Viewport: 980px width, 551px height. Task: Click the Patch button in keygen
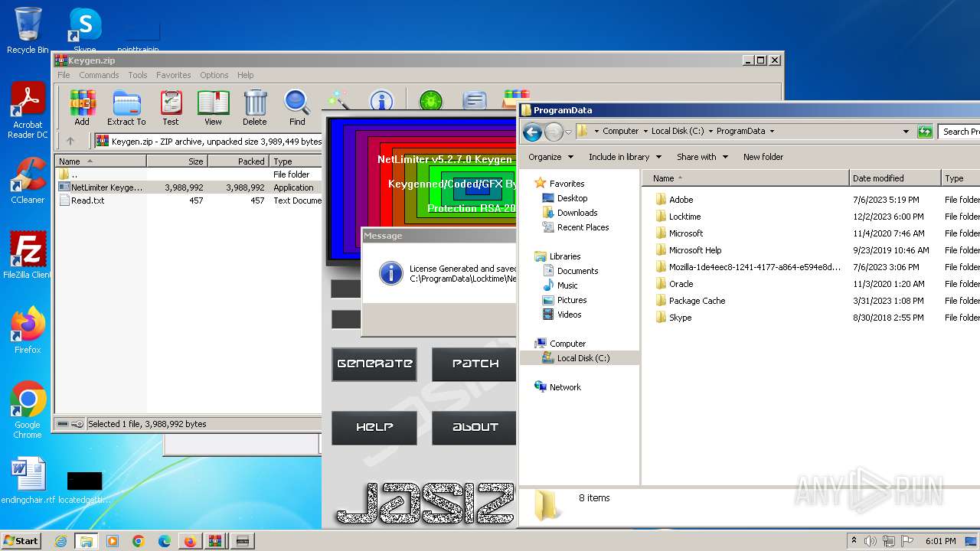click(x=474, y=364)
